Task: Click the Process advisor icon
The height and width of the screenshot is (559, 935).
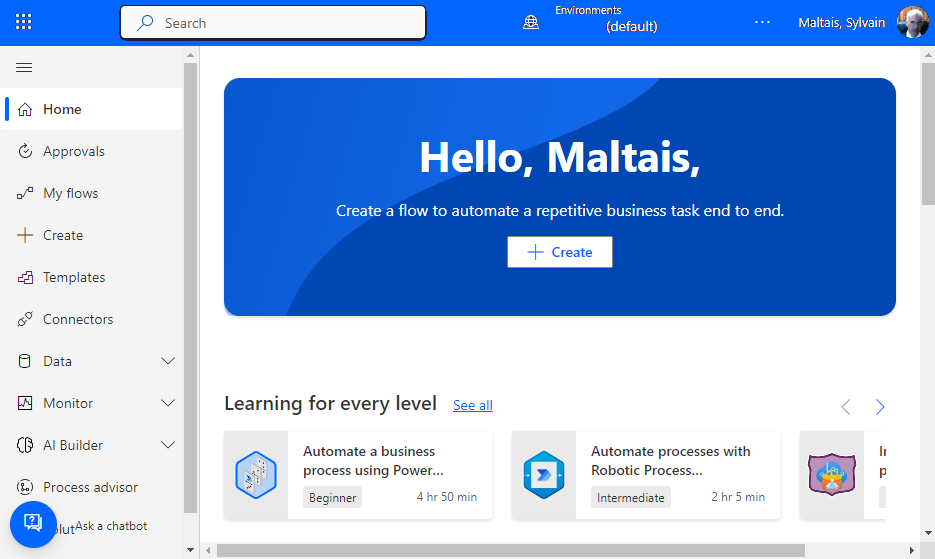Action: coord(25,488)
